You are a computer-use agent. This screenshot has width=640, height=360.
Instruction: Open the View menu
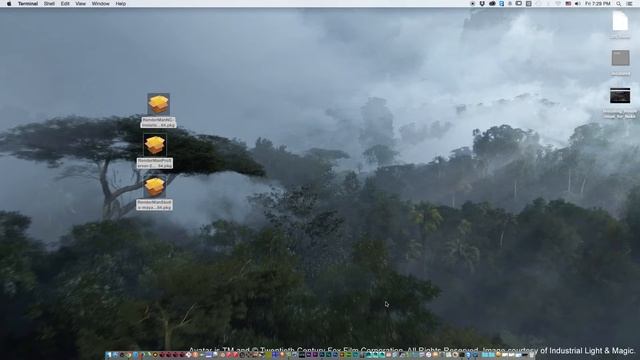tap(80, 4)
